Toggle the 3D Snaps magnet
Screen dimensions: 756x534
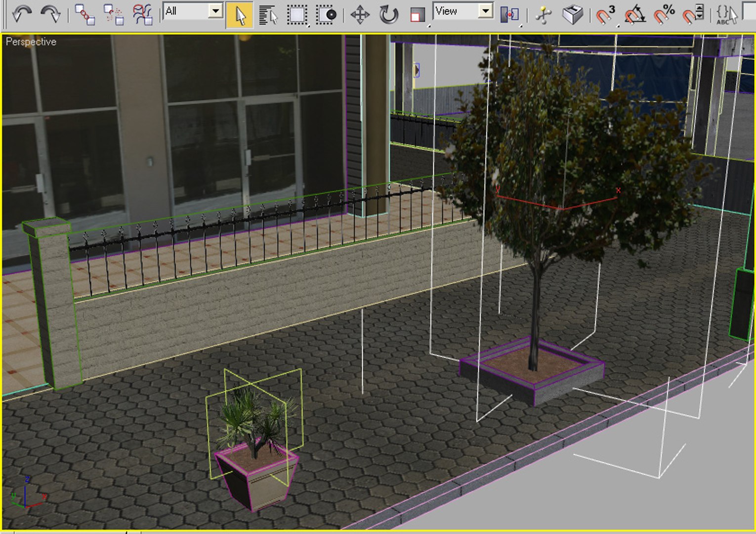coord(605,15)
